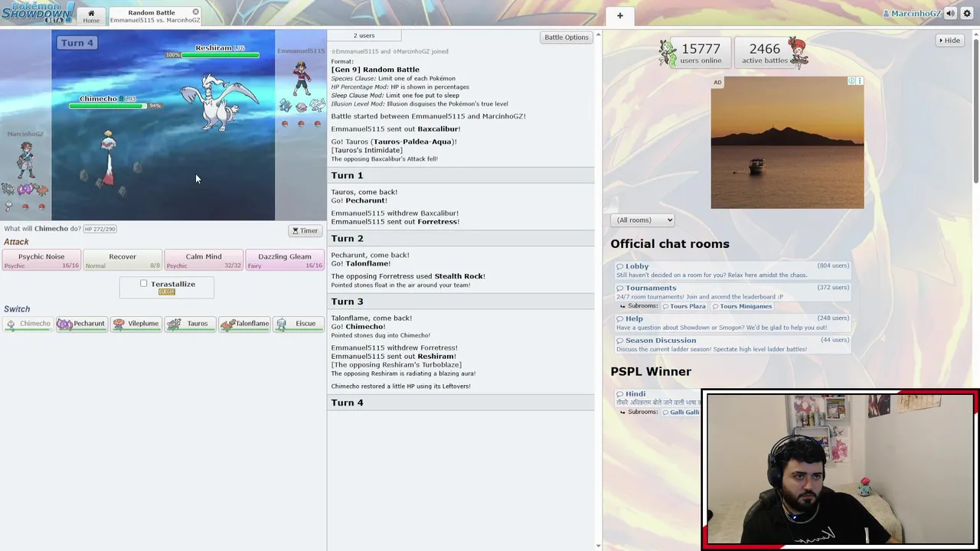This screenshot has height=551, width=980.
Task: Enable the Terastallize checkbox
Action: (x=143, y=284)
